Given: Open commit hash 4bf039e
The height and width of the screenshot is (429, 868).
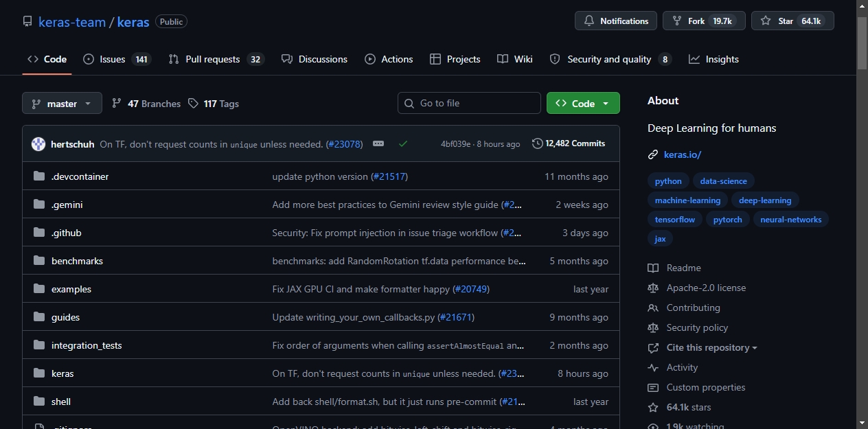Looking at the screenshot, I should (456, 144).
